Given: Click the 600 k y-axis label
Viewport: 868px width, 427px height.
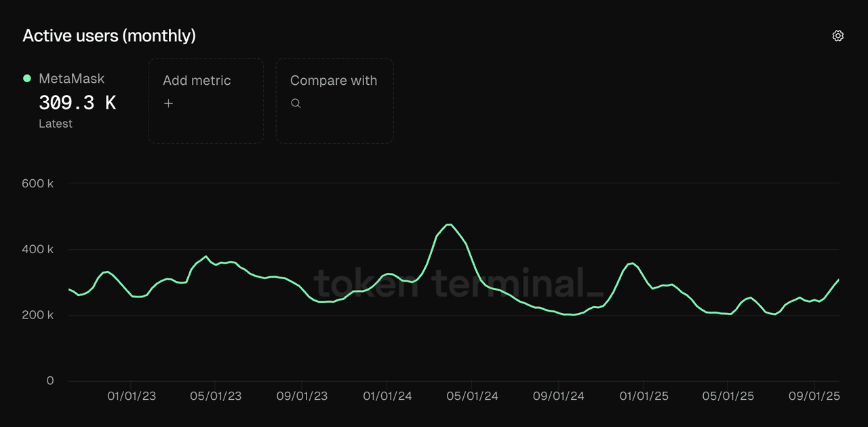Looking at the screenshot, I should click(38, 183).
